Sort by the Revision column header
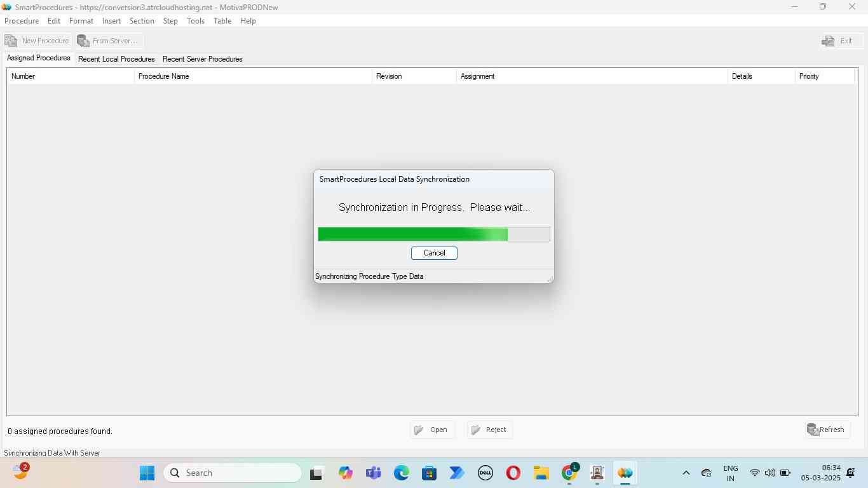The height and width of the screenshot is (488, 868). (x=414, y=76)
